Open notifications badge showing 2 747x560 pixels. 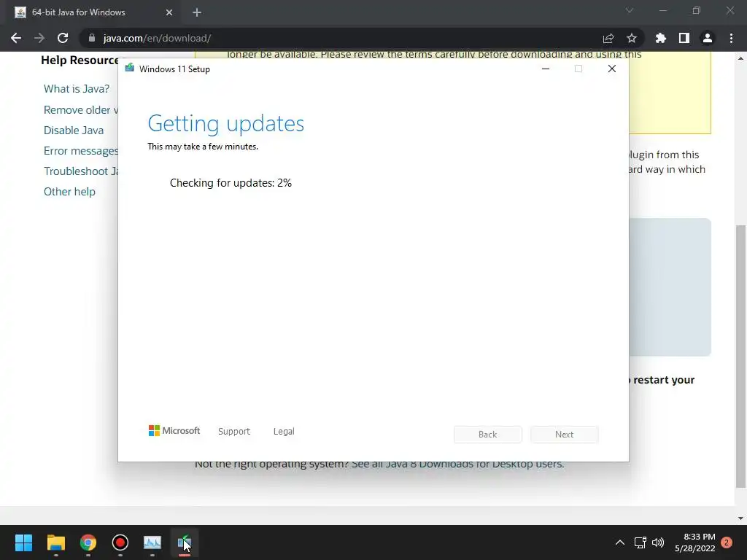click(x=727, y=542)
